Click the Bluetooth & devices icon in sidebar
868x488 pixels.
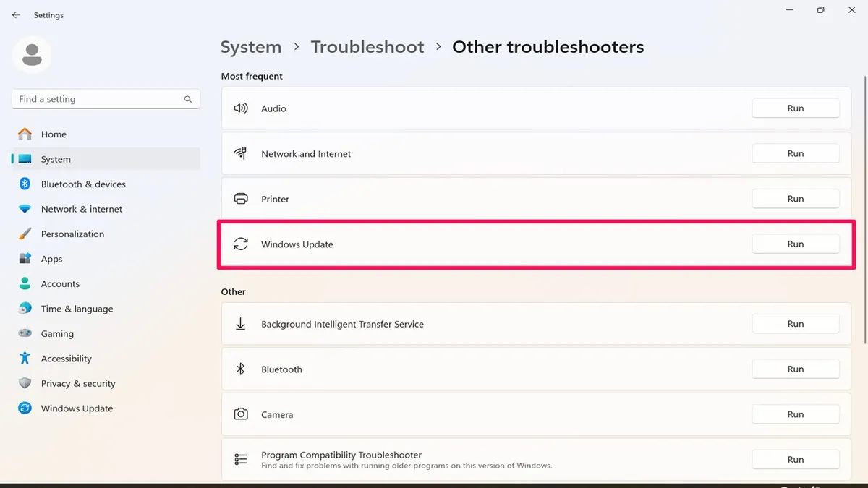[25, 184]
